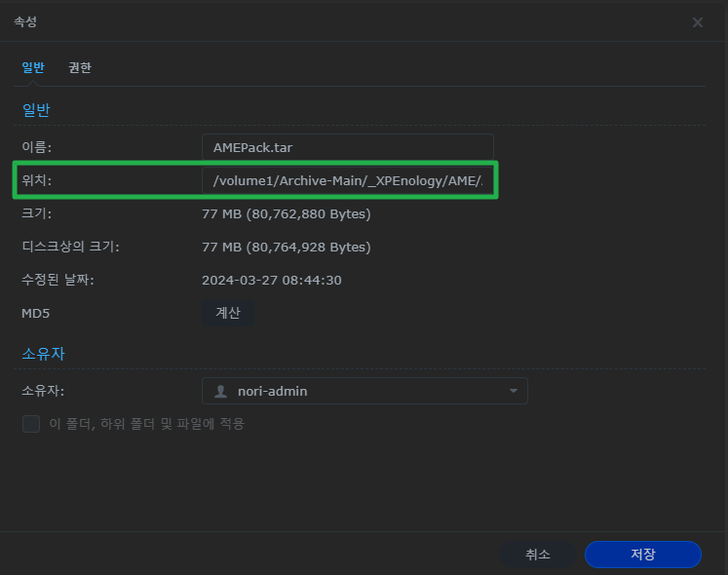
Task: Click the 크기 value 77 MB (80,762,880 Bytes)
Action: pos(286,213)
